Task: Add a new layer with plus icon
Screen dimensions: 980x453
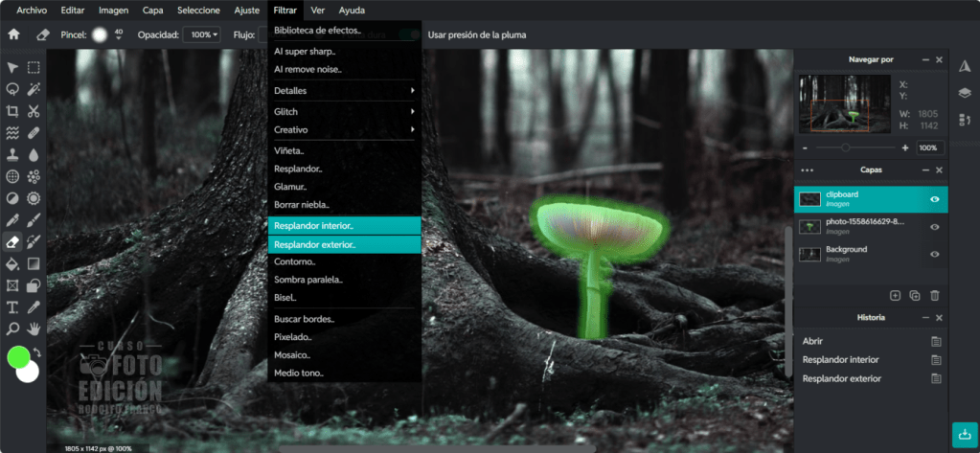Action: coord(895,296)
